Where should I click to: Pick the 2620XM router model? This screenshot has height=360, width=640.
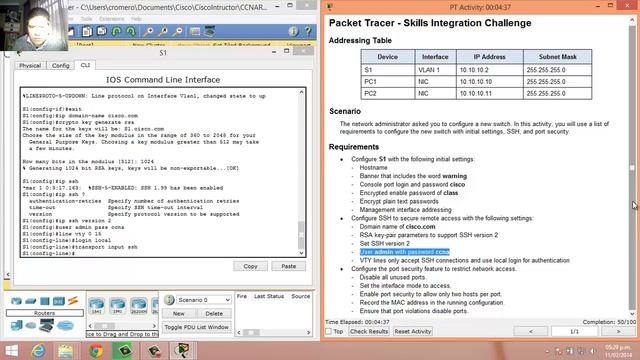coord(139,305)
